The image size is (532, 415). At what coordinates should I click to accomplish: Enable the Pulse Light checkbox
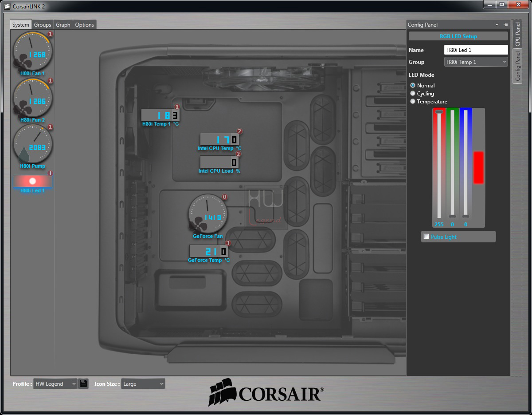click(426, 237)
